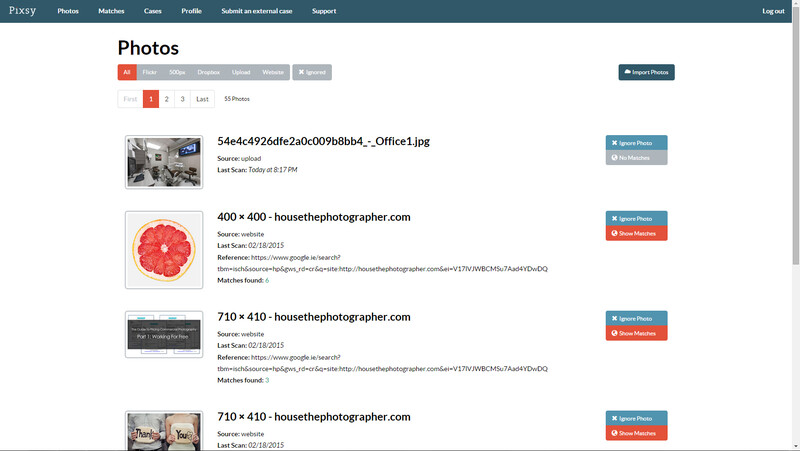Select the All filter tab
The width and height of the screenshot is (800, 451).
point(127,72)
